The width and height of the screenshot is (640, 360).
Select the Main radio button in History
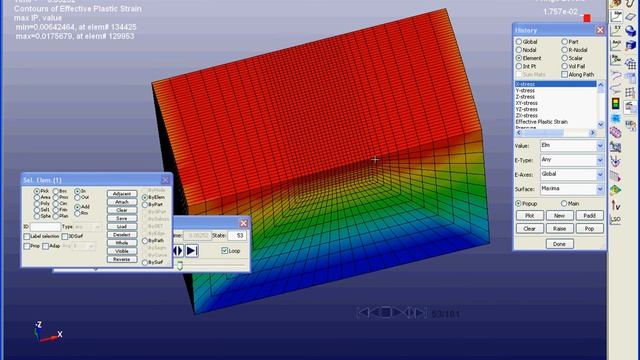tap(564, 203)
